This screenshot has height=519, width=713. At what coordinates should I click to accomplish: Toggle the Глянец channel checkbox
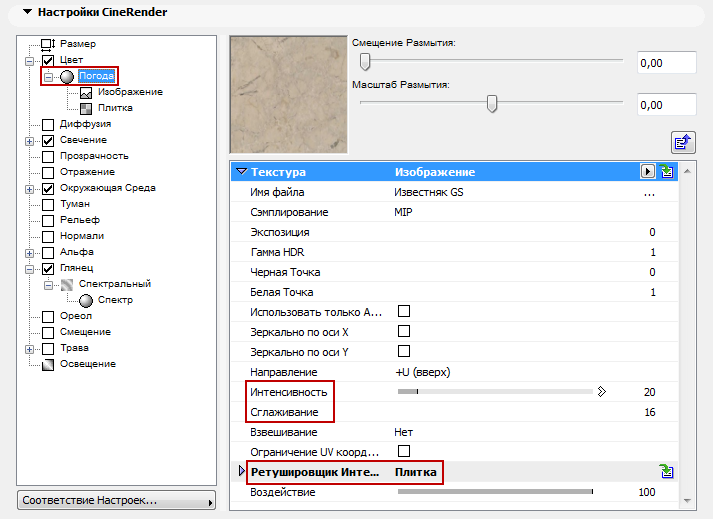[x=48, y=269]
